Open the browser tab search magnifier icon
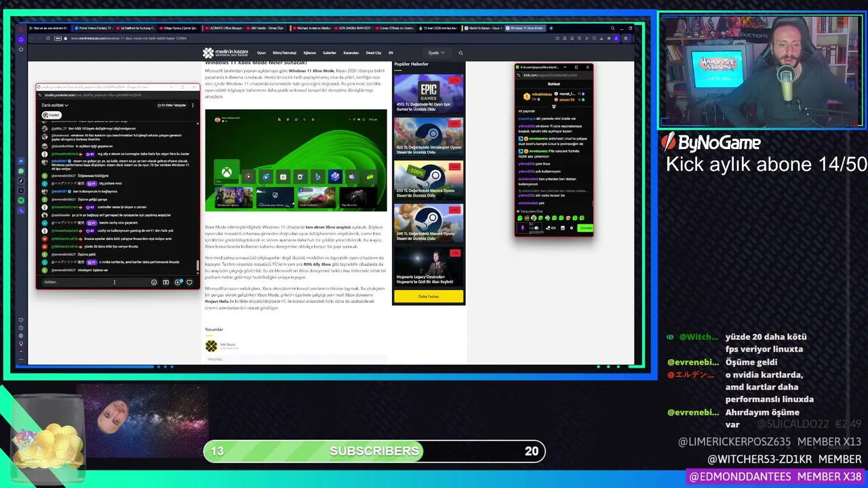Image resolution: width=868 pixels, height=488 pixels. 613,28
